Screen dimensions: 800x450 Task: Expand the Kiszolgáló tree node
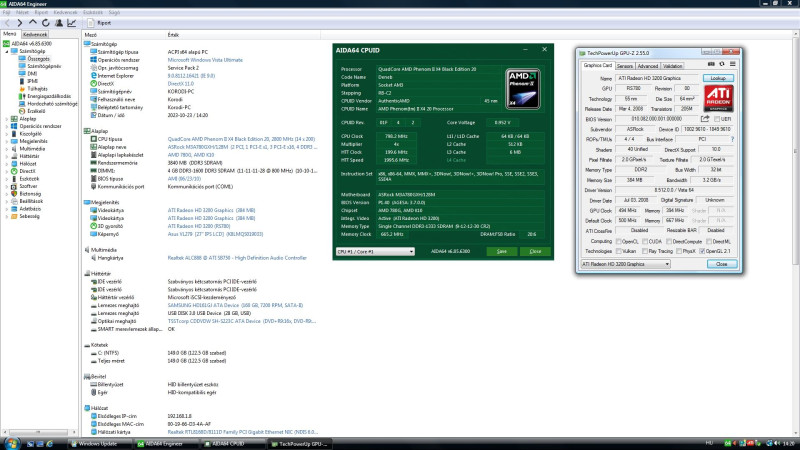coord(7,134)
